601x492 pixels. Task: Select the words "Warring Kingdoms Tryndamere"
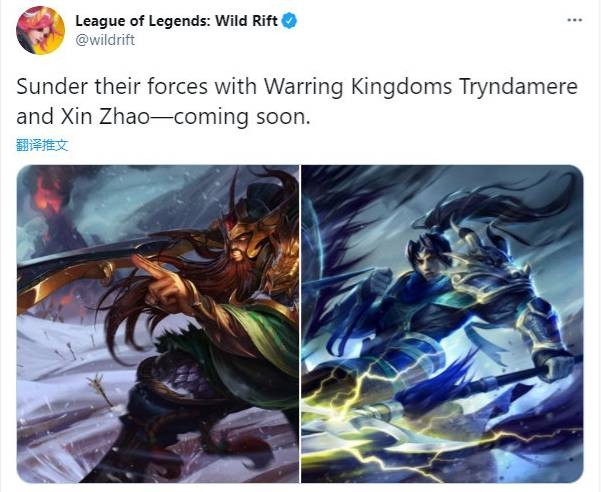pyautogui.click(x=421, y=87)
